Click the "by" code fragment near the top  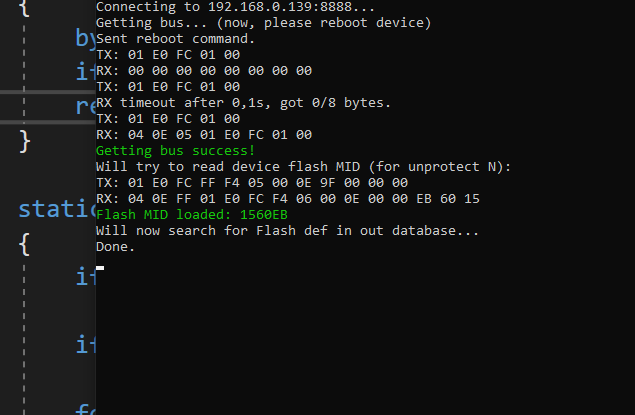86,38
